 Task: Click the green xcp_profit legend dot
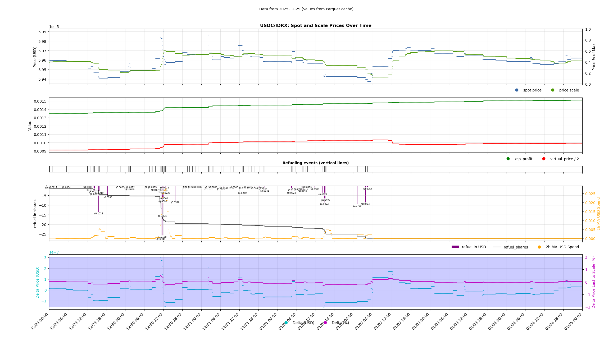[x=508, y=159]
